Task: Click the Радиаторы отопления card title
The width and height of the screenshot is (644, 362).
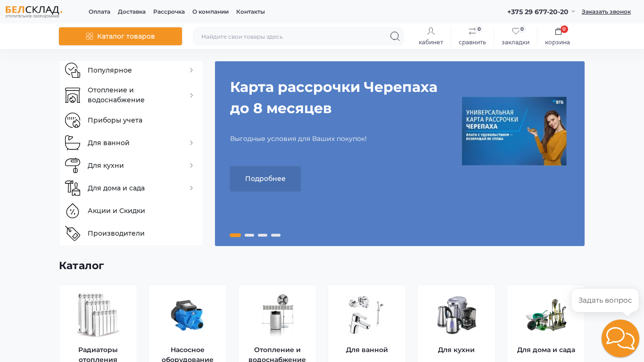Action: 98,354
